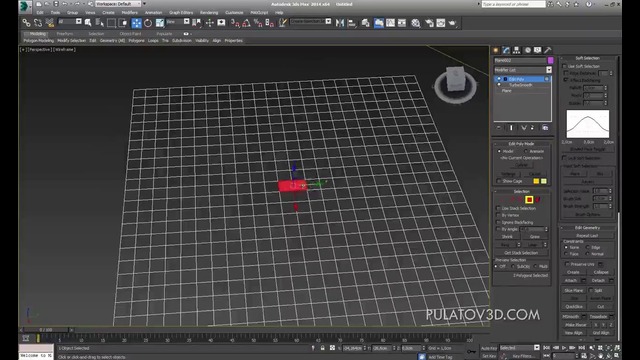
Task: Click the 3ds Max application logo button
Action: [x=24, y=6]
